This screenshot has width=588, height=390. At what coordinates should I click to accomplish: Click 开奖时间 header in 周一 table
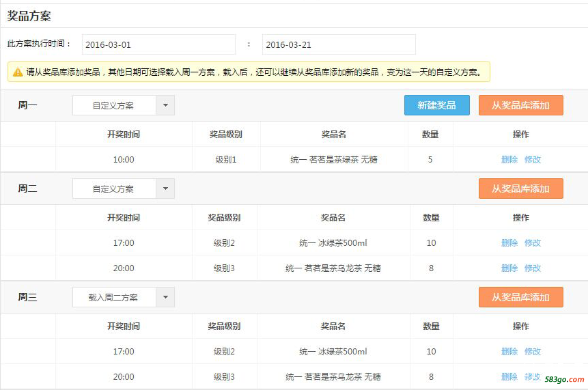pyautogui.click(x=124, y=135)
